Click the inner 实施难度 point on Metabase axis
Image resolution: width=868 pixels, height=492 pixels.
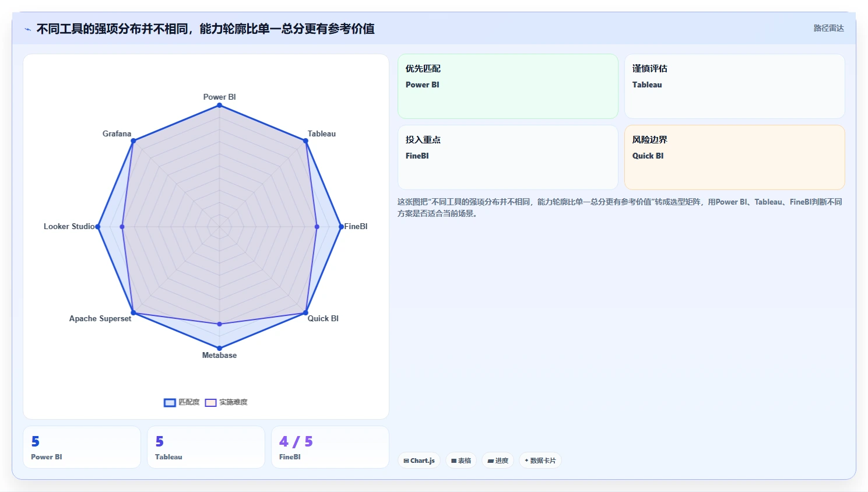[219, 324]
